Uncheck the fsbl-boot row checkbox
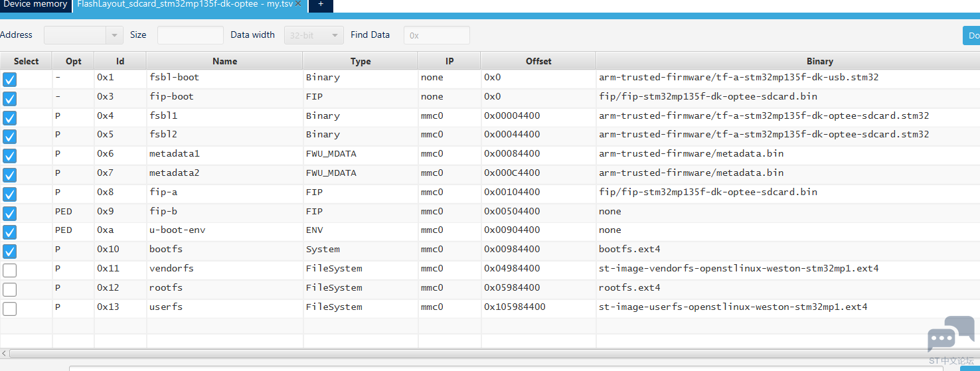Image resolution: width=980 pixels, height=371 pixels. pyautogui.click(x=10, y=80)
